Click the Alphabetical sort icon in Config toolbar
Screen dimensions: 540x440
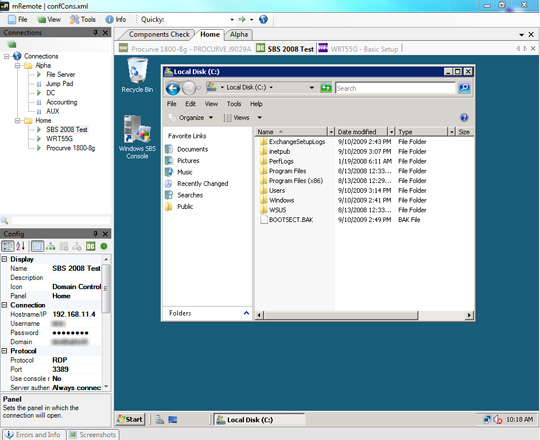pyautogui.click(x=20, y=246)
